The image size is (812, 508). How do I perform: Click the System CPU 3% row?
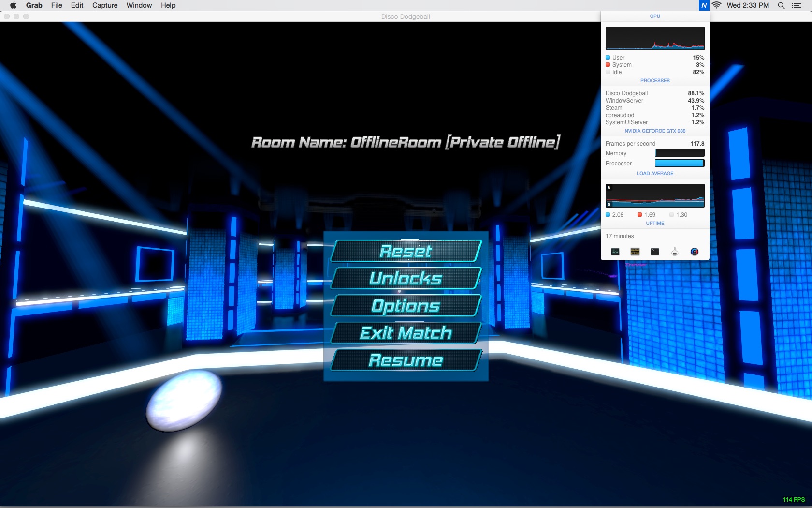(x=655, y=65)
